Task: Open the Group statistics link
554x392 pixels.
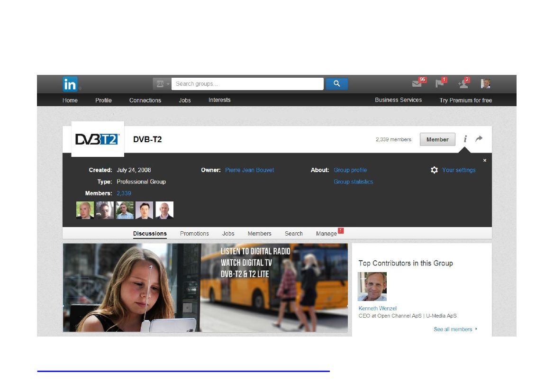Action: (353, 182)
